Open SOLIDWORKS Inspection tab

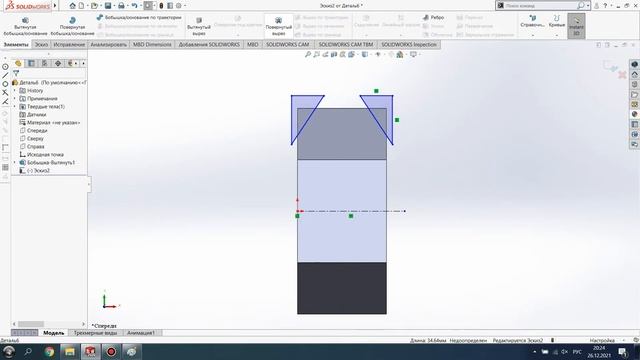click(x=409, y=44)
